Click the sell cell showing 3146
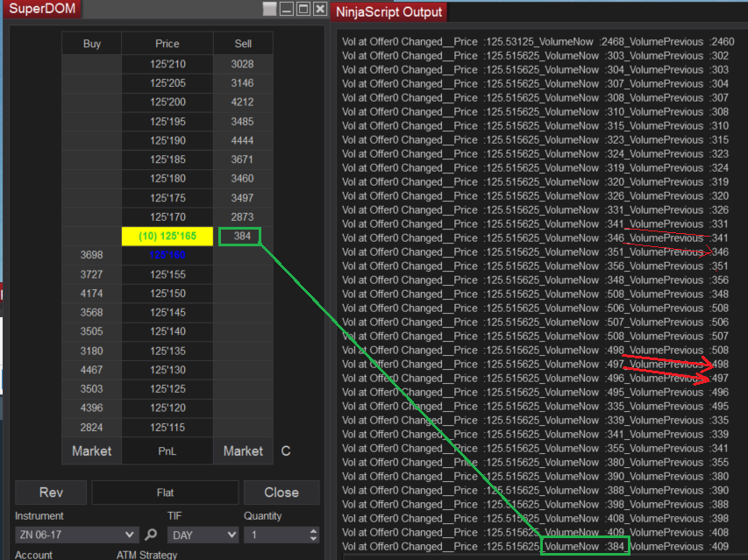This screenshot has width=748, height=560. click(243, 83)
